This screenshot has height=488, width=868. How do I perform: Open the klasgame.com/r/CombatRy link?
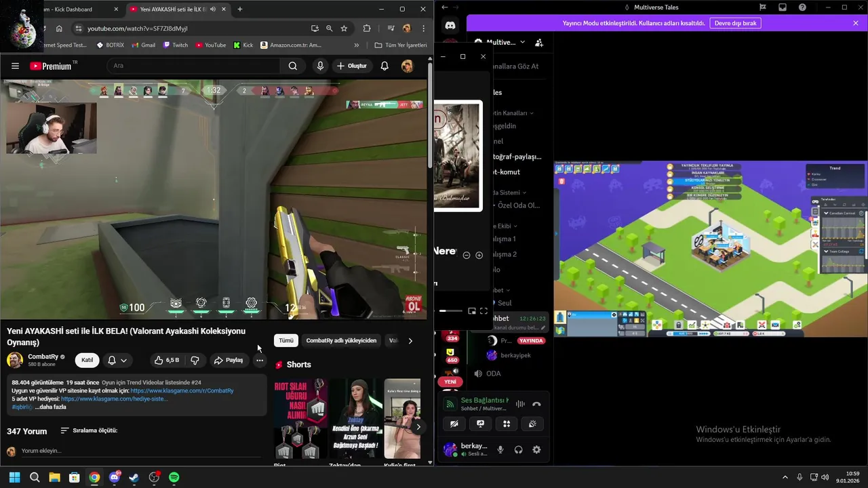(182, 390)
